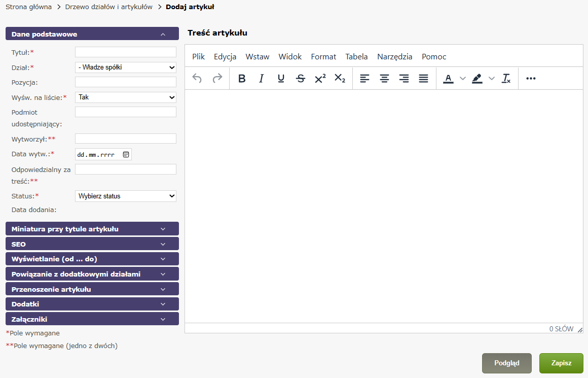Viewport: 588px width, 378px height.
Task: Open the Wstaw menu
Action: [x=258, y=57]
